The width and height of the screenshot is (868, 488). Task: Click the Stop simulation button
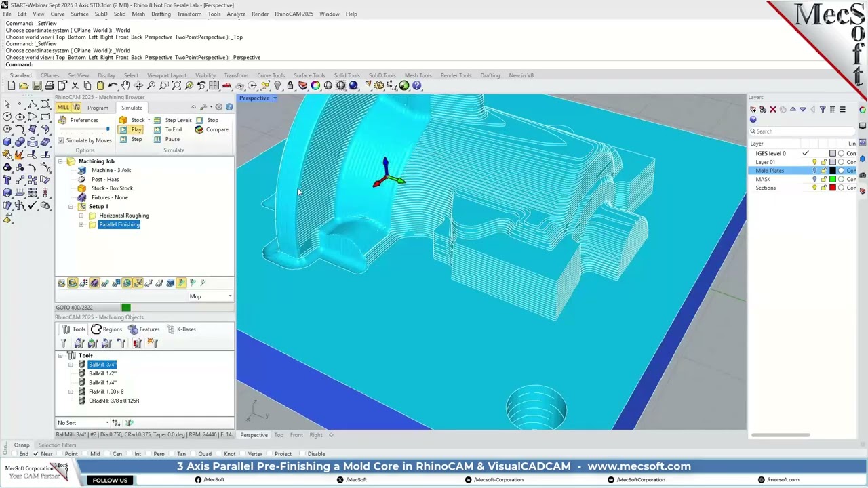(x=206, y=120)
